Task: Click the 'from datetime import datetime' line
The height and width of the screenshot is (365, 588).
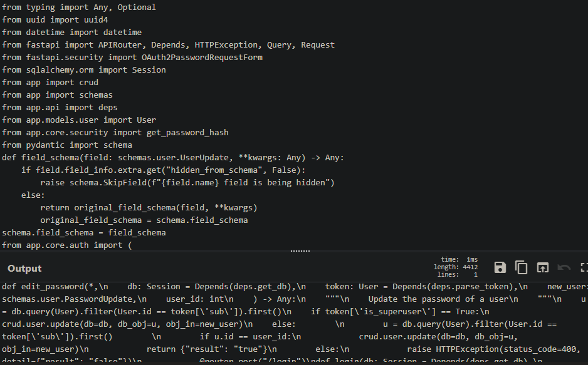Action: [x=71, y=33]
